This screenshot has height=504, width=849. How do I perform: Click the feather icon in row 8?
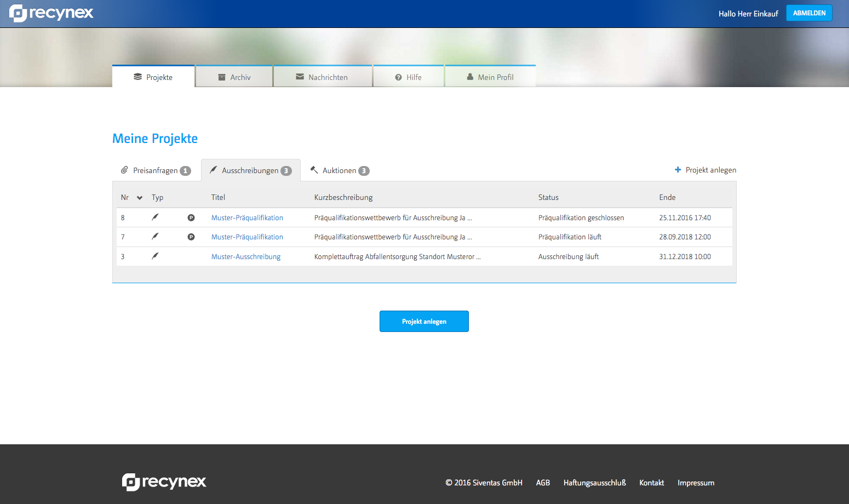tap(155, 217)
